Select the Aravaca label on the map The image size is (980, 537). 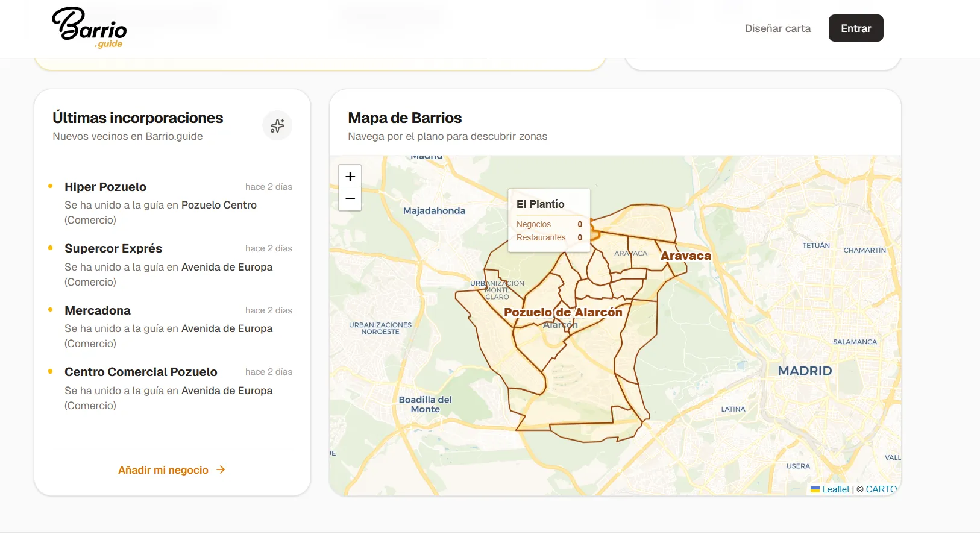(686, 256)
